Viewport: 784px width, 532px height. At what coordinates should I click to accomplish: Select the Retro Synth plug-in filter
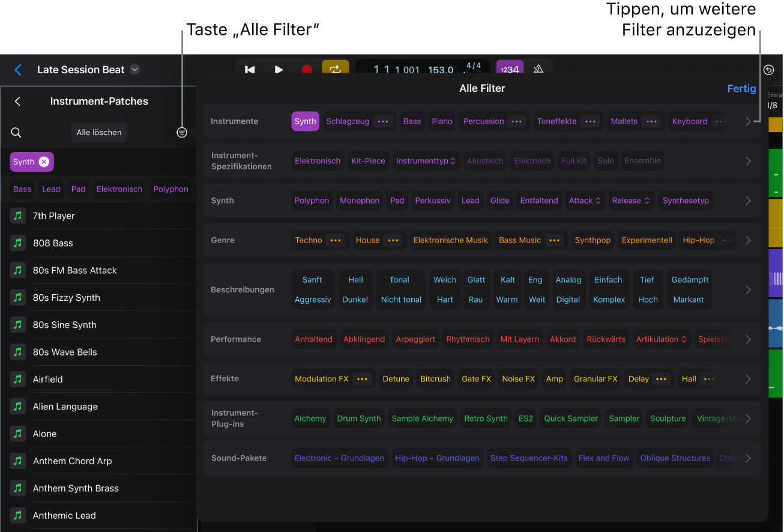coord(486,419)
